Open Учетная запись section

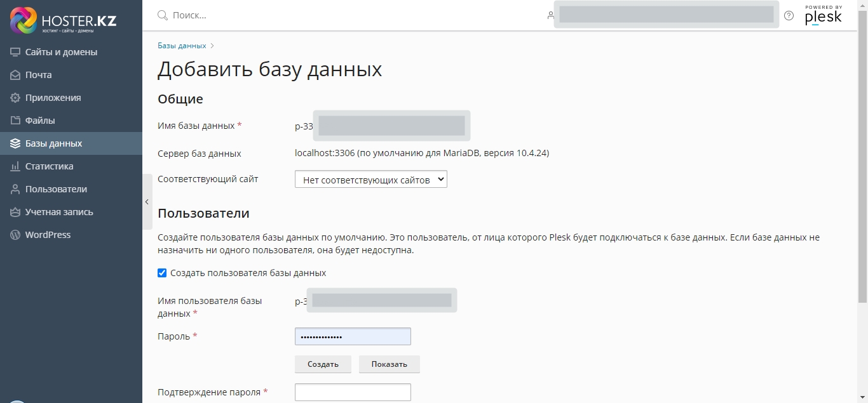pyautogui.click(x=59, y=212)
